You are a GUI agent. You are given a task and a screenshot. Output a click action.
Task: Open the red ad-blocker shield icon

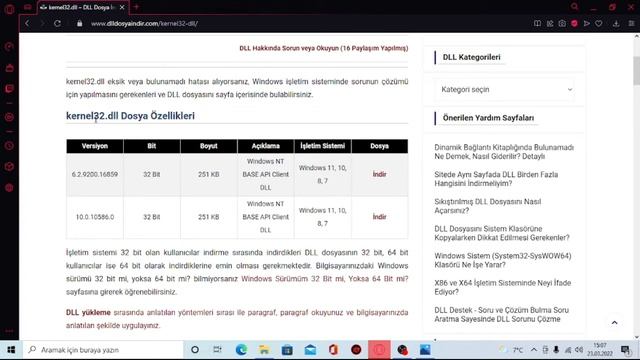[x=574, y=24]
